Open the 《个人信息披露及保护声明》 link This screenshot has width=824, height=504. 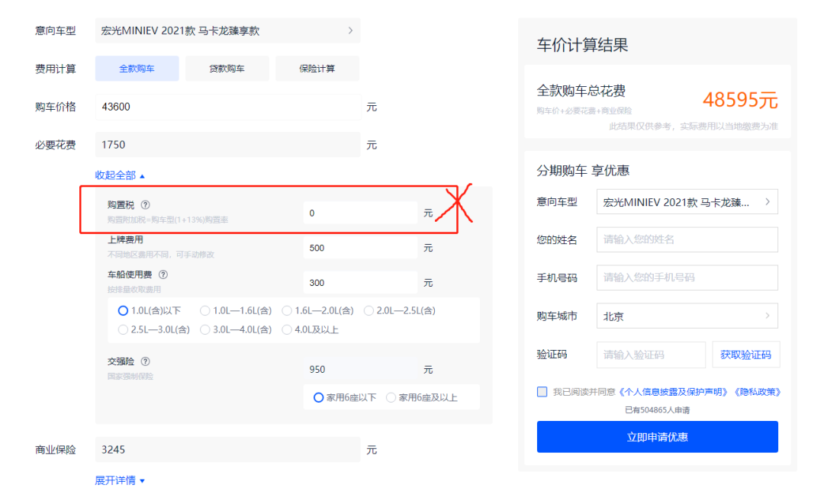pyautogui.click(x=674, y=392)
